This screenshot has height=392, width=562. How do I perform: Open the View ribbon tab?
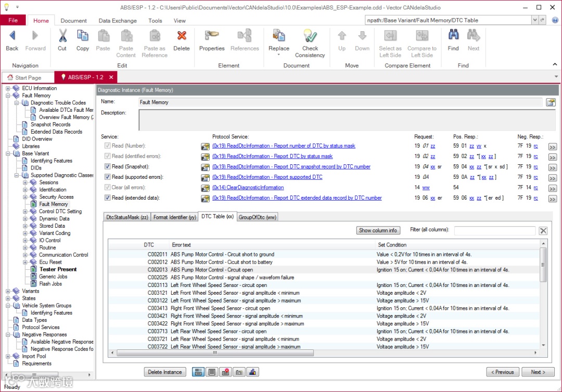[180, 21]
